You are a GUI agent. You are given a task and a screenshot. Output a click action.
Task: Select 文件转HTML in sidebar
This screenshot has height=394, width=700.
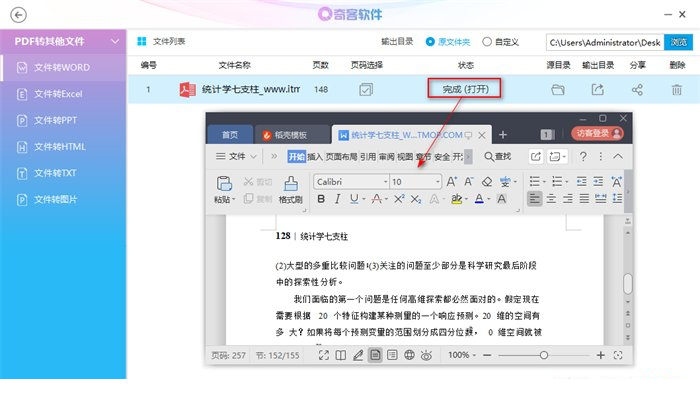pyautogui.click(x=63, y=147)
